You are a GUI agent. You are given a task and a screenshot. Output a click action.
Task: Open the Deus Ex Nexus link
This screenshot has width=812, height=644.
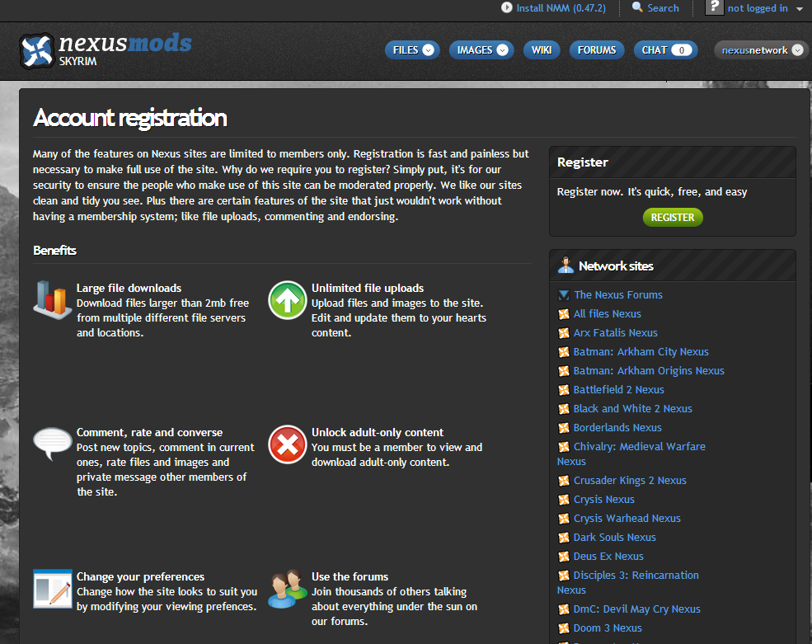click(608, 557)
